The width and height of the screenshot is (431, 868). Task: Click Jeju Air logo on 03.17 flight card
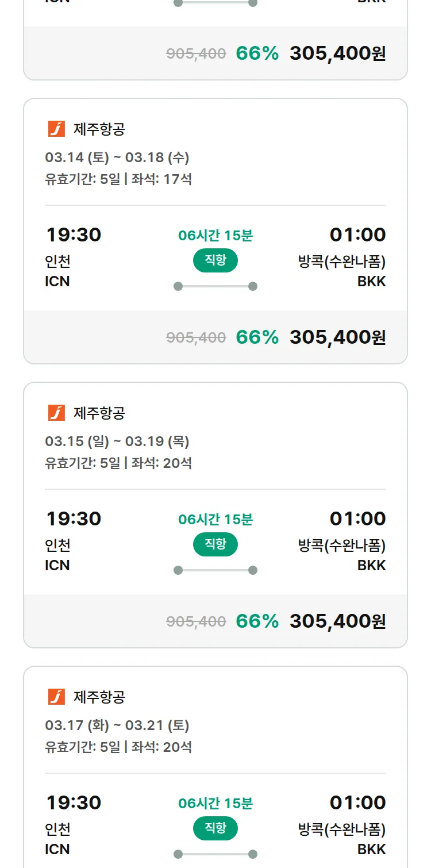tap(56, 697)
